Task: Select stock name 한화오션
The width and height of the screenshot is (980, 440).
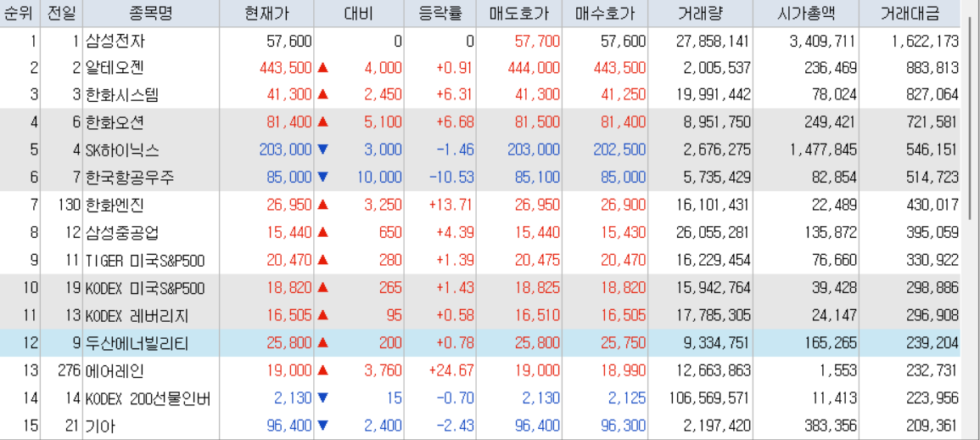Action: point(117,122)
